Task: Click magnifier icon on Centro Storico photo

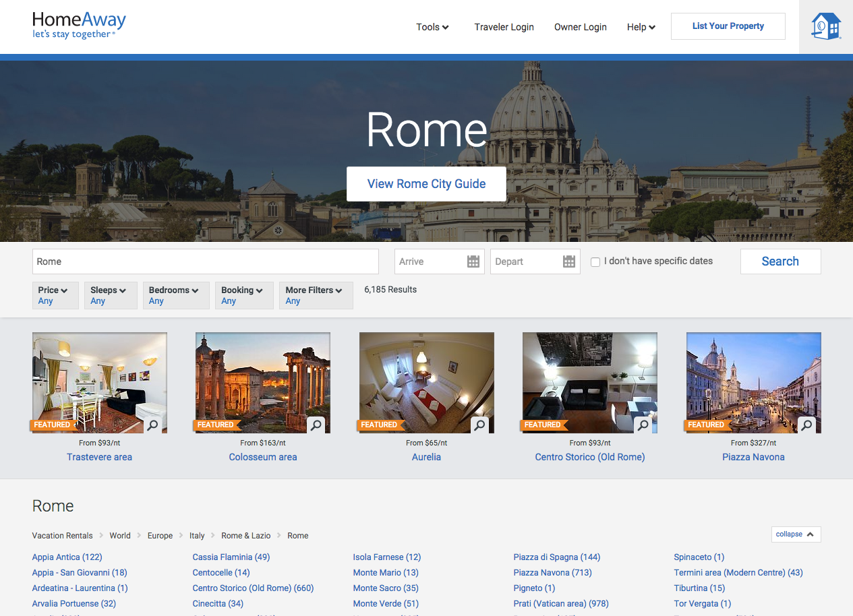Action: (643, 425)
